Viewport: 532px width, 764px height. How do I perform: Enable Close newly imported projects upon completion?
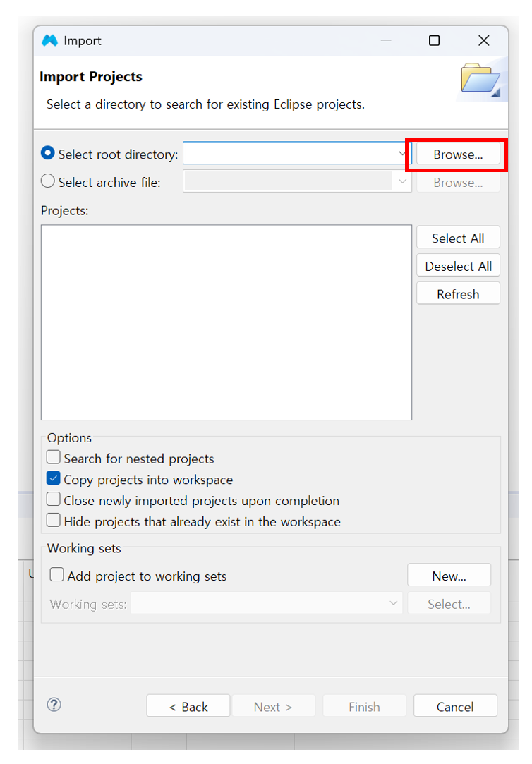pos(54,500)
